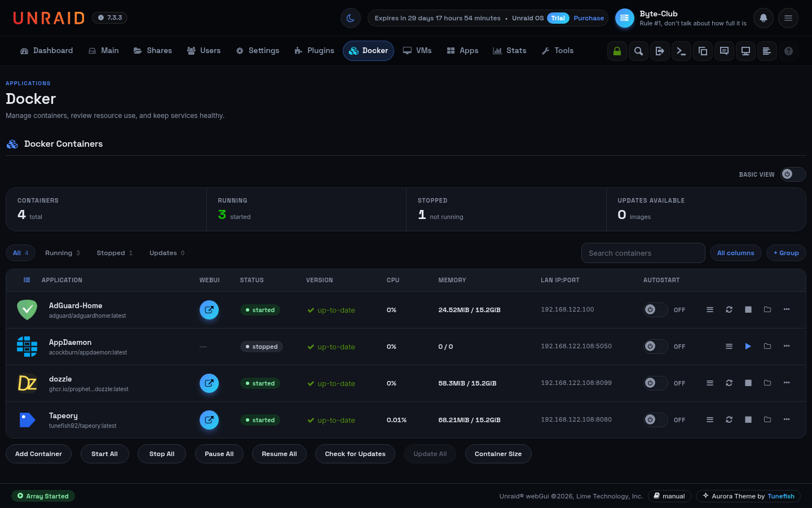Turn on autostart for Tapeory
The height and width of the screenshot is (508, 812).
[x=656, y=420]
